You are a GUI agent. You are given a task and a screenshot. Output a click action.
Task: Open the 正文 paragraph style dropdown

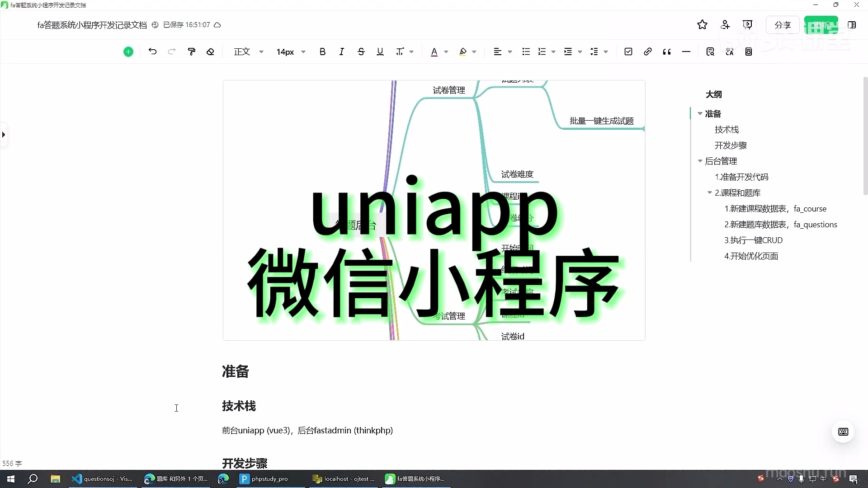point(248,52)
